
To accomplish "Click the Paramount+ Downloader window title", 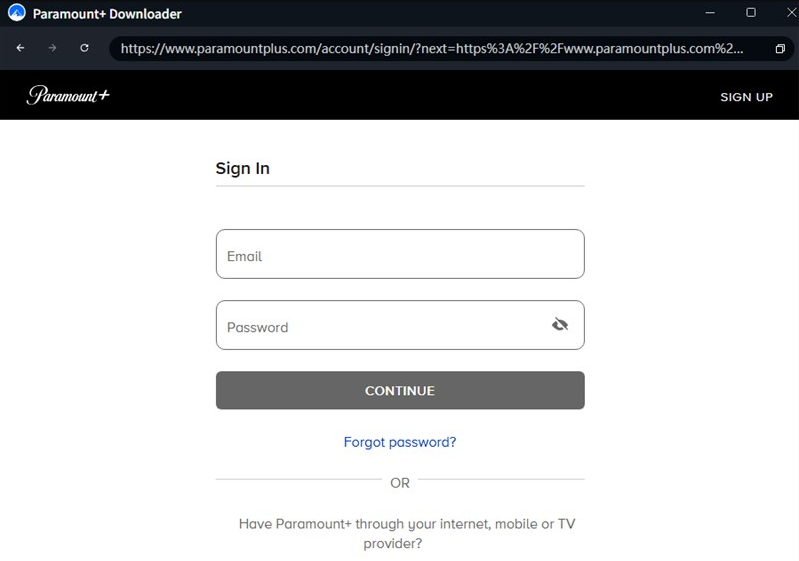I will point(107,14).
